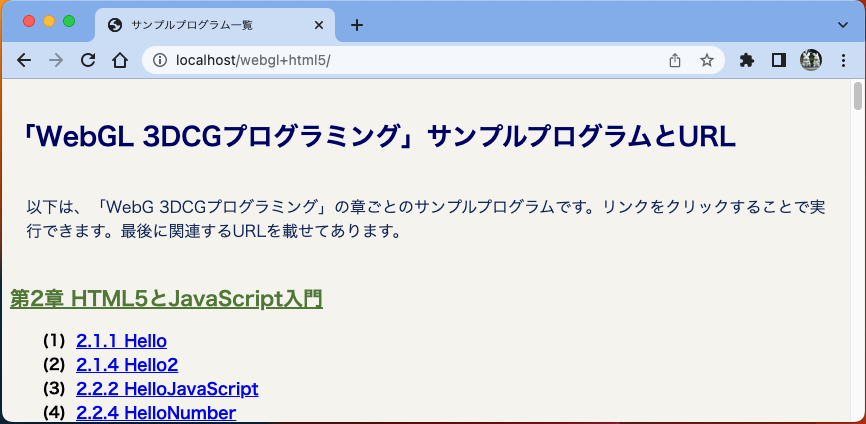Click the forward navigation arrow
Image resolution: width=866 pixels, height=424 pixels.
(56, 60)
